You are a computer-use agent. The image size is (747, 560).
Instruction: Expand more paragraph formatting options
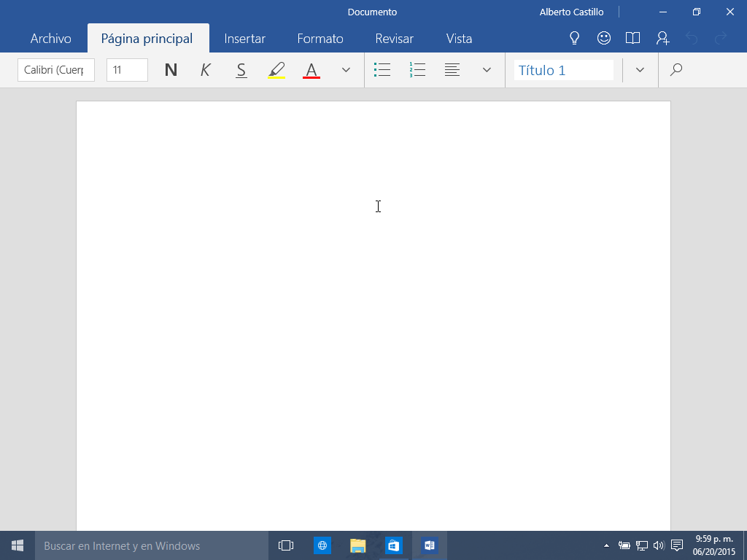(x=487, y=70)
